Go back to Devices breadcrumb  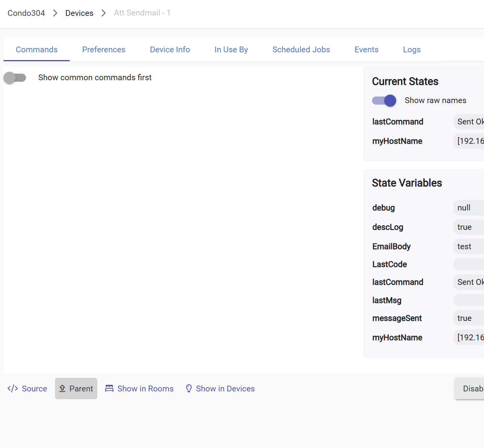tap(79, 13)
